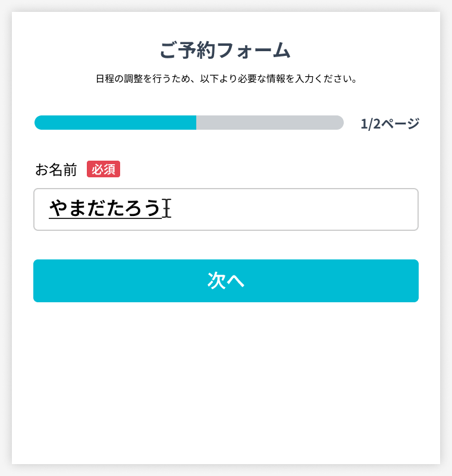Place cursor after う in the name field
The height and width of the screenshot is (476, 452).
point(162,209)
